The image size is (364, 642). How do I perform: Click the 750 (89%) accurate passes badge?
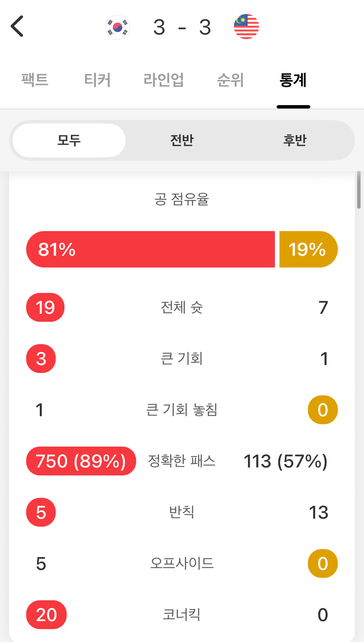pos(81,461)
